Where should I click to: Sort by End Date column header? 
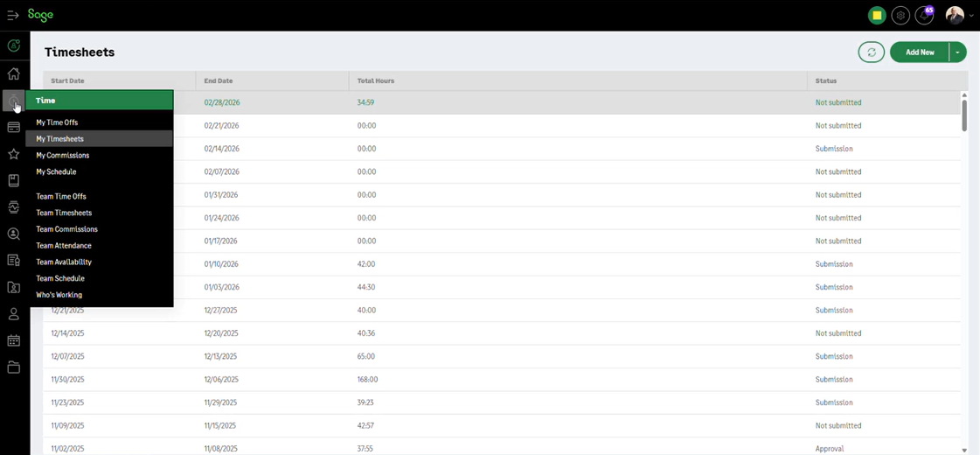point(219,80)
